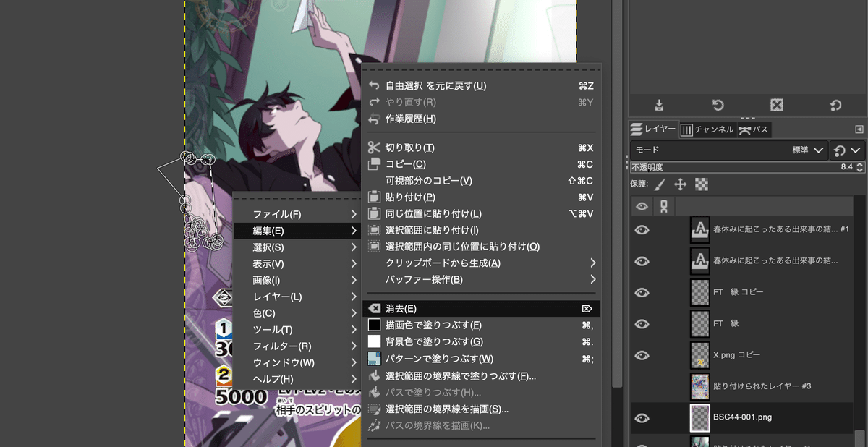
Task: Expand the 表示(V) submenu
Action: coord(354,264)
